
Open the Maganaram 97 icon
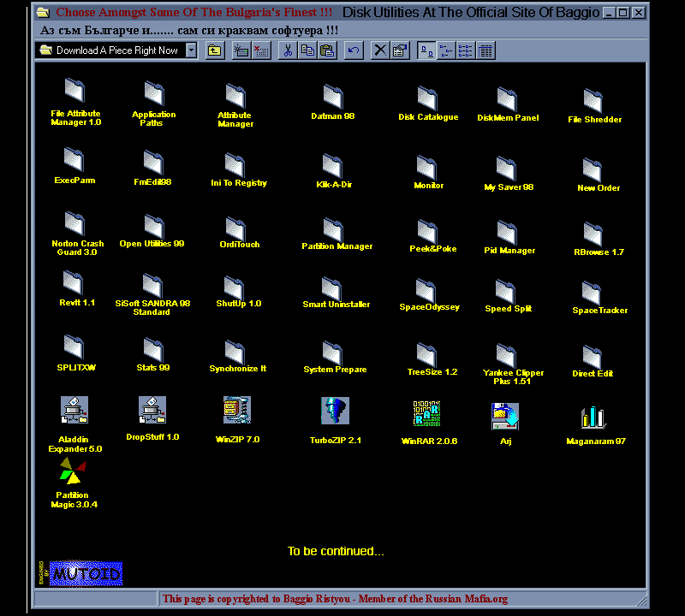point(593,417)
